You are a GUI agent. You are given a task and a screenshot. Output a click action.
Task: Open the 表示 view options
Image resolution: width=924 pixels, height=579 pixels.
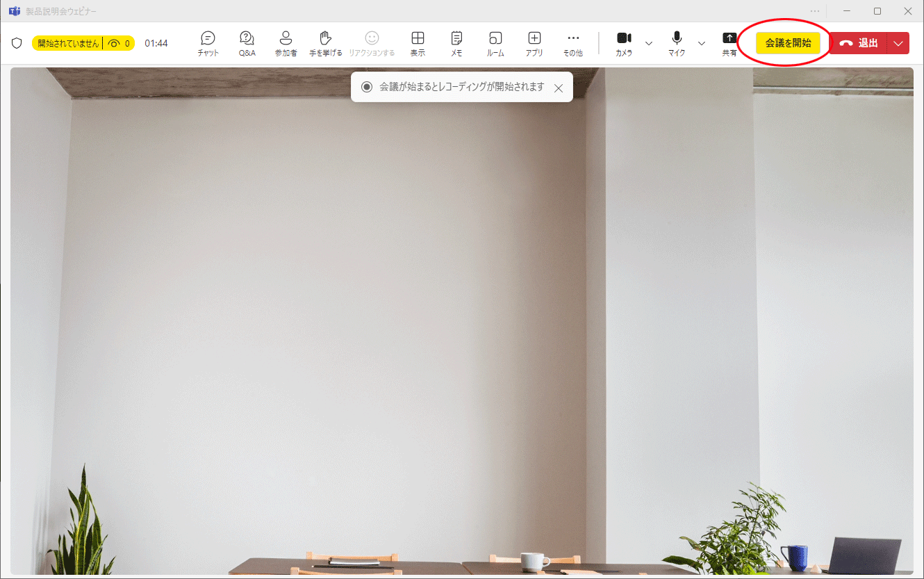click(x=418, y=43)
